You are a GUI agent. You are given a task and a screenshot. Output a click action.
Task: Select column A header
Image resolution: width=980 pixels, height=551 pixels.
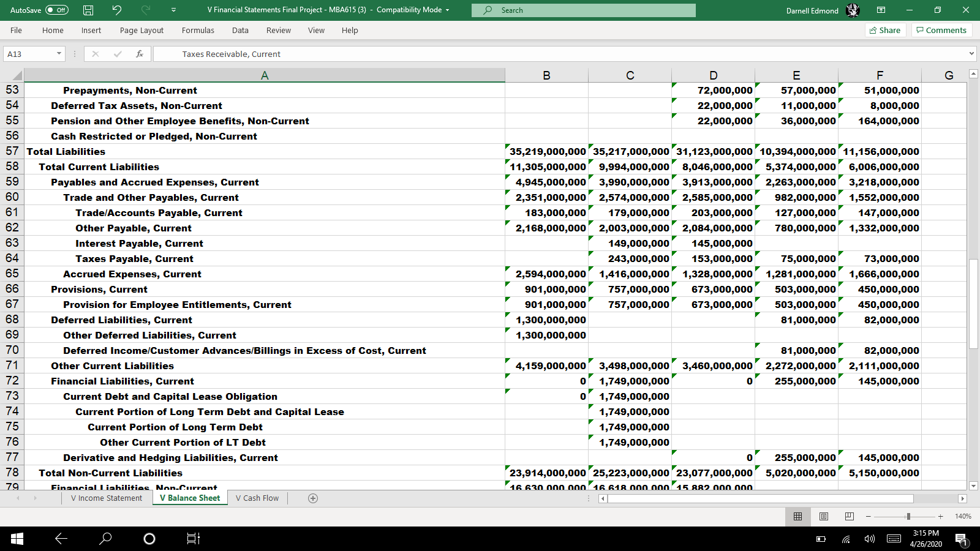[x=265, y=75]
